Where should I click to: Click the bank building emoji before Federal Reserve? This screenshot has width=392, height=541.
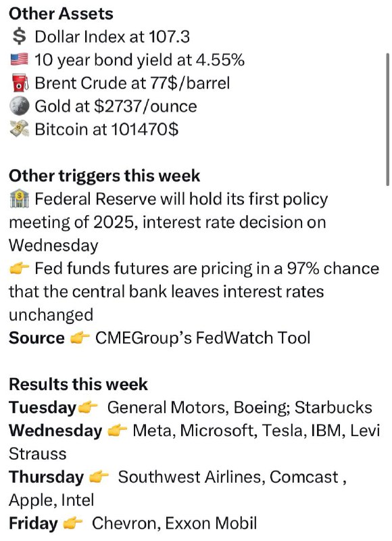(x=20, y=199)
